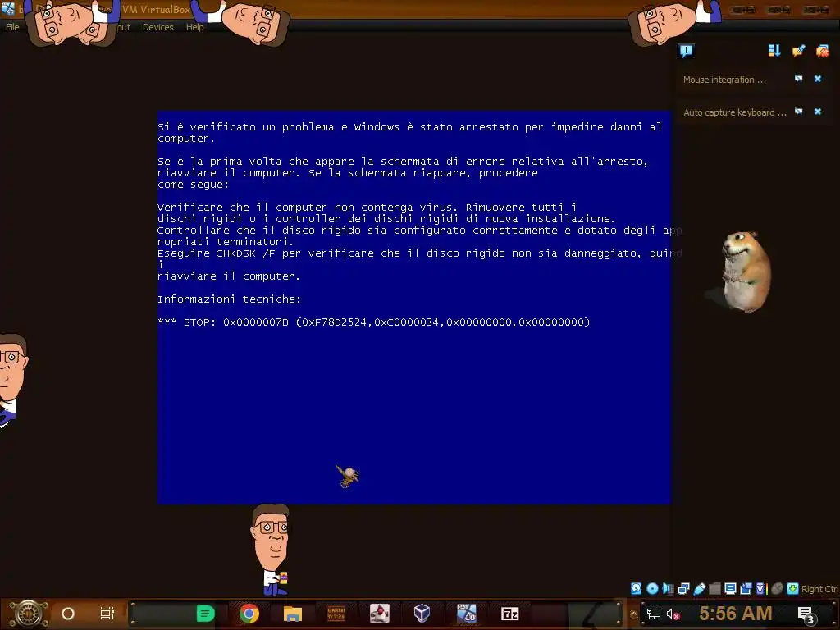Open the 64-bit Windows 10 VM taskbar icon
840x630 pixels.
click(466, 614)
